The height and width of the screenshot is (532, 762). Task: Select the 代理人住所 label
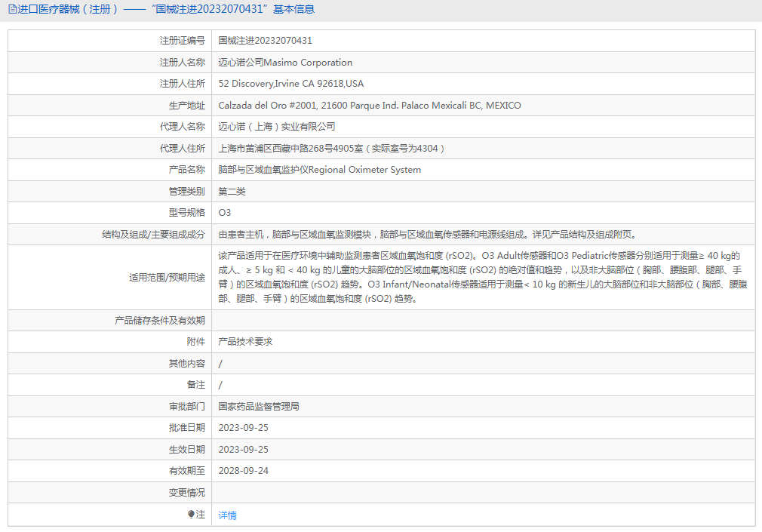point(183,149)
